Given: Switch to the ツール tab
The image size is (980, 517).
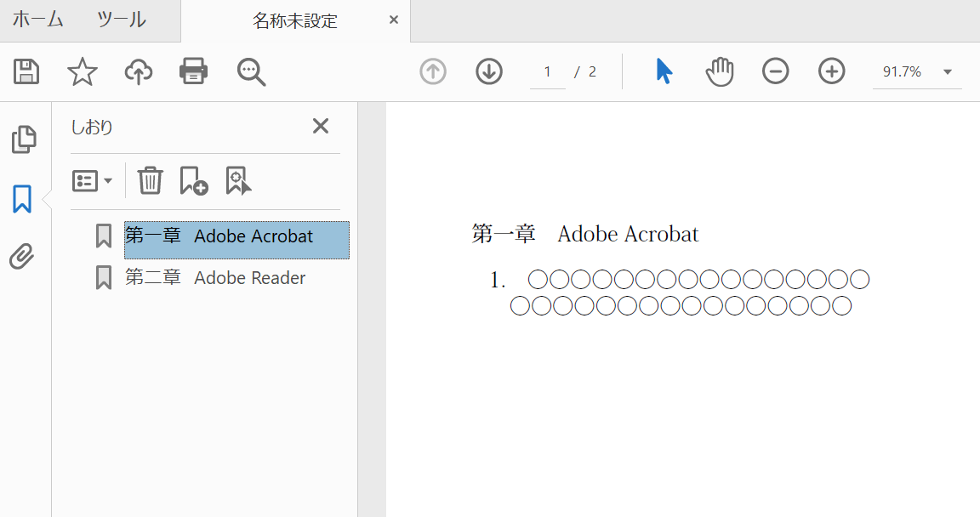Looking at the screenshot, I should 122,20.
